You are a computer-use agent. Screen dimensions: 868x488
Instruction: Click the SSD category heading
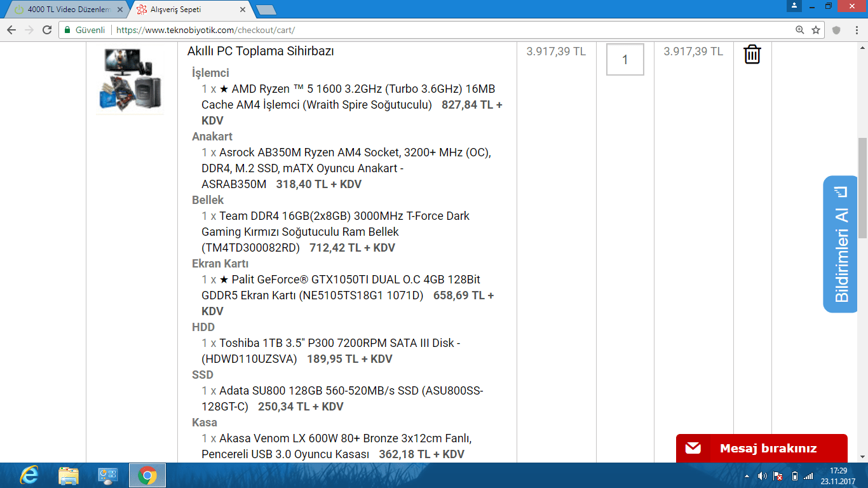tap(203, 375)
